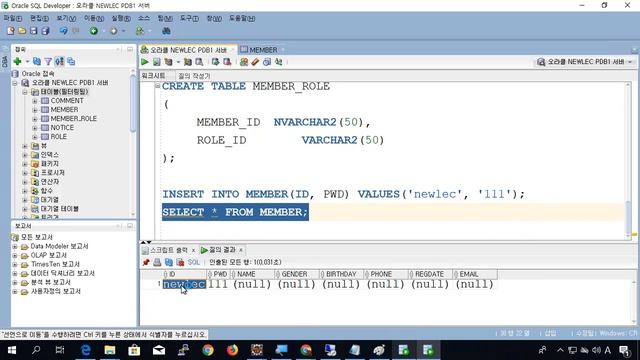Click the Undo arrow icon in main toolbar
Viewport: 640px width, 360px height.
[63, 31]
